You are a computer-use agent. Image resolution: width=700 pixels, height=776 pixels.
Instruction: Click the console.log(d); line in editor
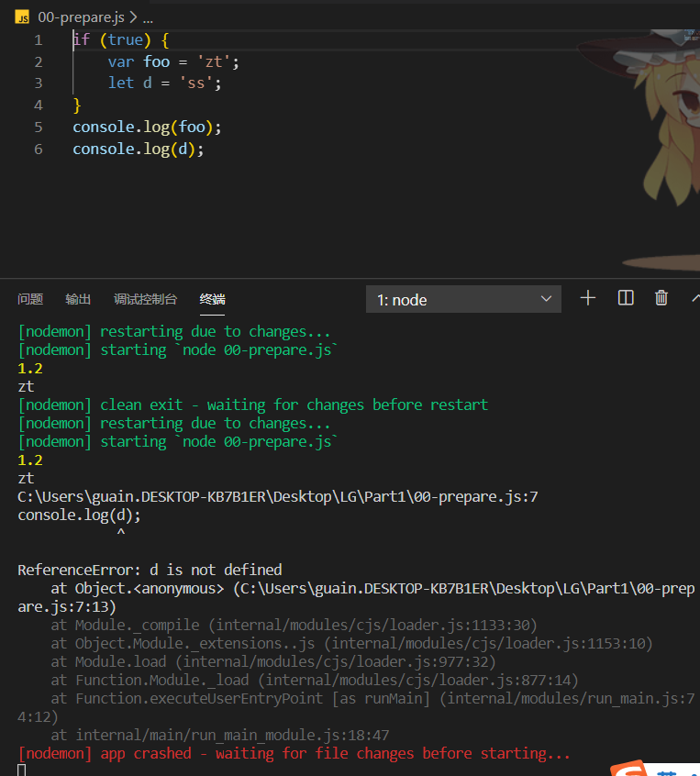click(x=139, y=149)
